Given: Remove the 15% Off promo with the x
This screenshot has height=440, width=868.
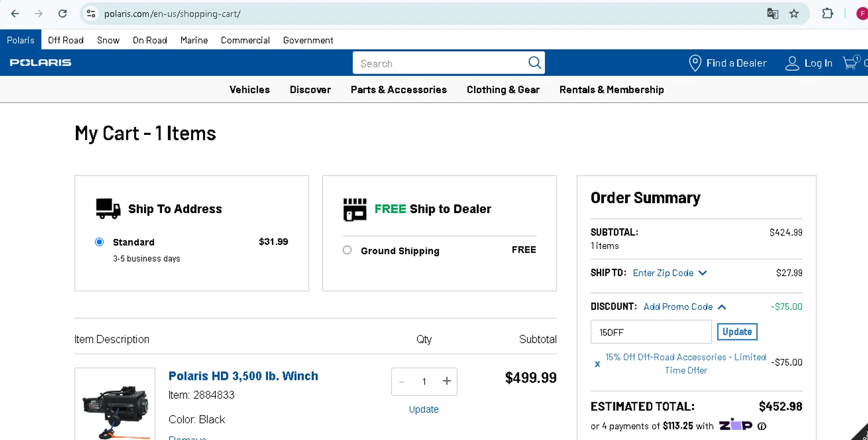Looking at the screenshot, I should (x=597, y=364).
